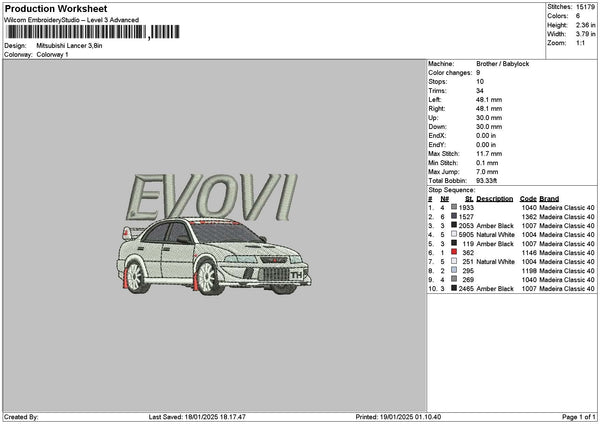
Task: Click the Natural White swatch in stop 4
Action: [x=454, y=234]
